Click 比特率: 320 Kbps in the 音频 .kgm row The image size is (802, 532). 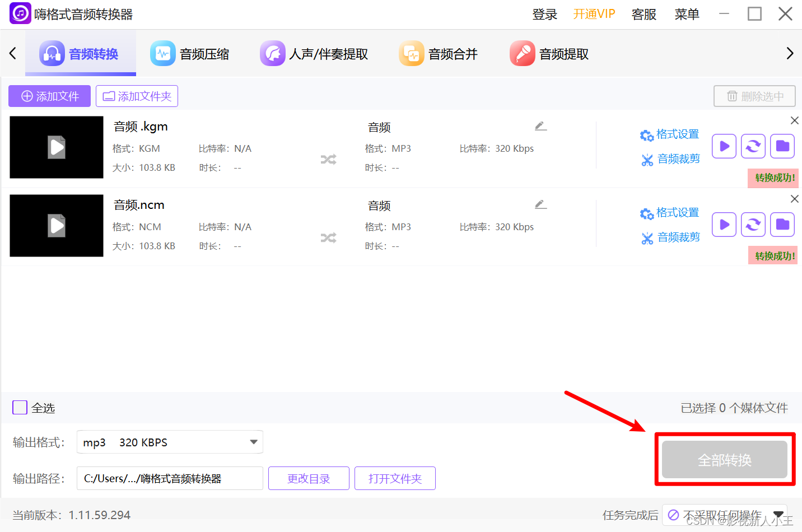(x=497, y=148)
